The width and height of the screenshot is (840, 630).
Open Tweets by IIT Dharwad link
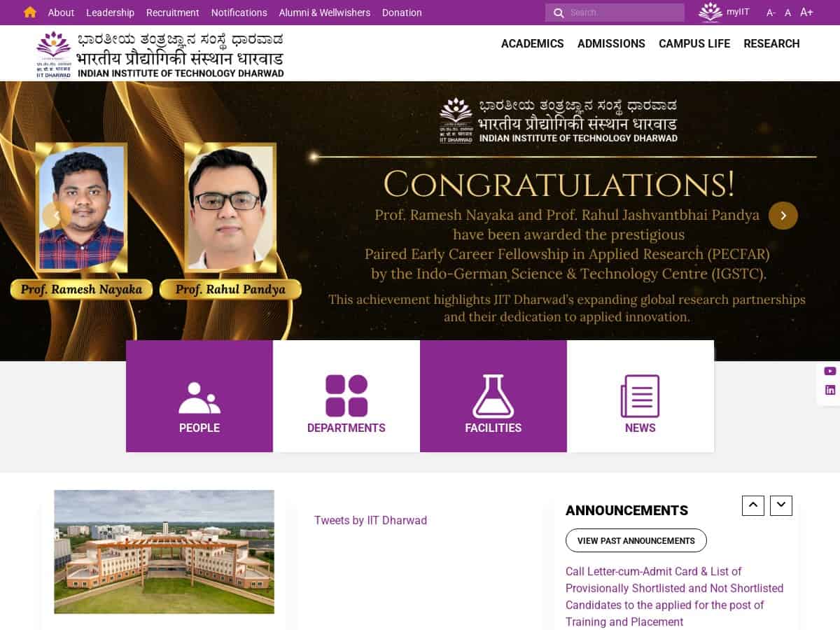(370, 520)
